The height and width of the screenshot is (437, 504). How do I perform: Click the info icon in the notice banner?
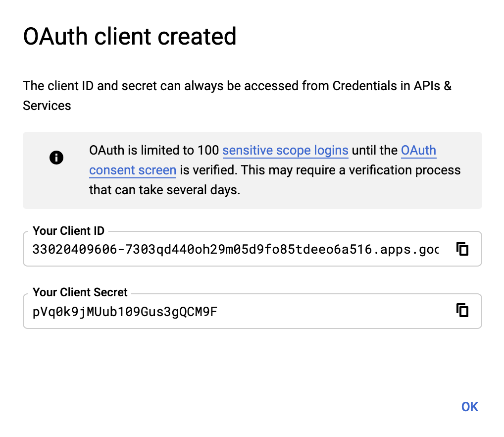[x=56, y=158]
